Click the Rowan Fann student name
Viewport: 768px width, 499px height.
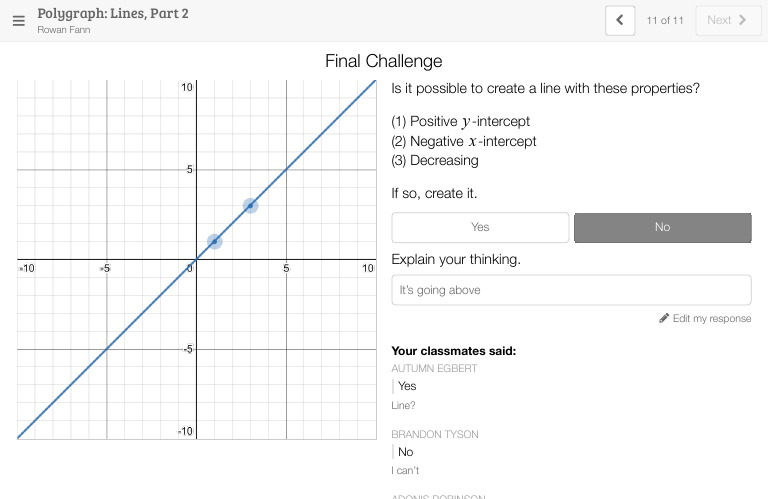tap(63, 30)
